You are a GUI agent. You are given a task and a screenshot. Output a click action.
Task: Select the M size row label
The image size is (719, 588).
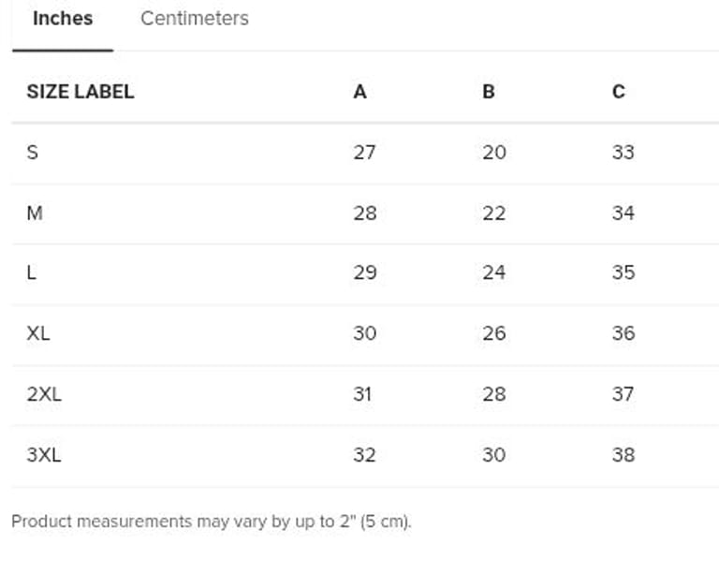[35, 213]
